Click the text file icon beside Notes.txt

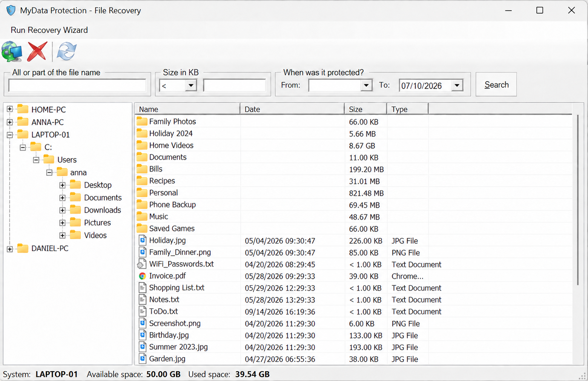tap(142, 300)
